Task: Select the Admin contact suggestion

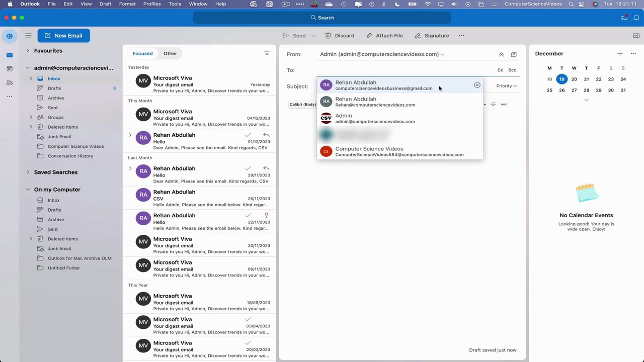Action: coord(400,118)
